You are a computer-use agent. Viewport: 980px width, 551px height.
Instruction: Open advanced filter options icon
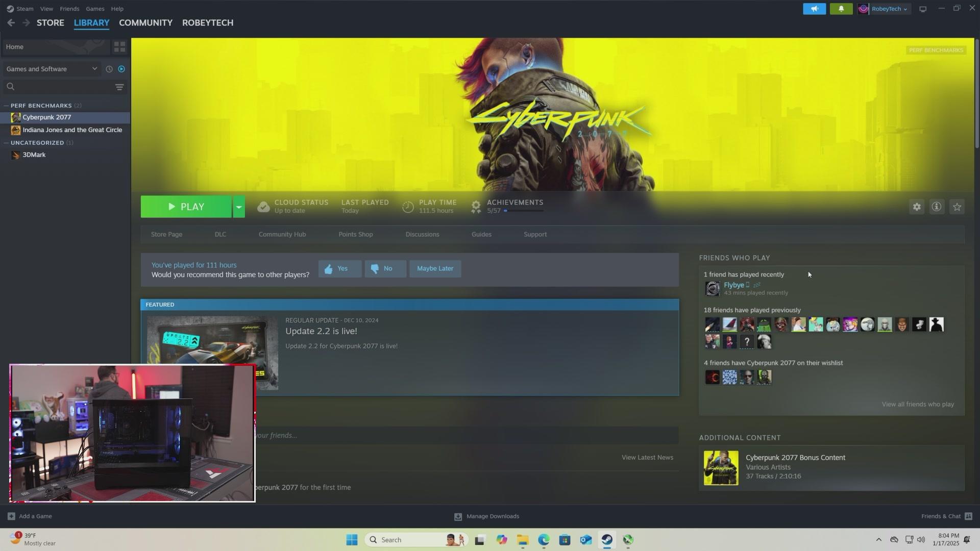coord(119,87)
